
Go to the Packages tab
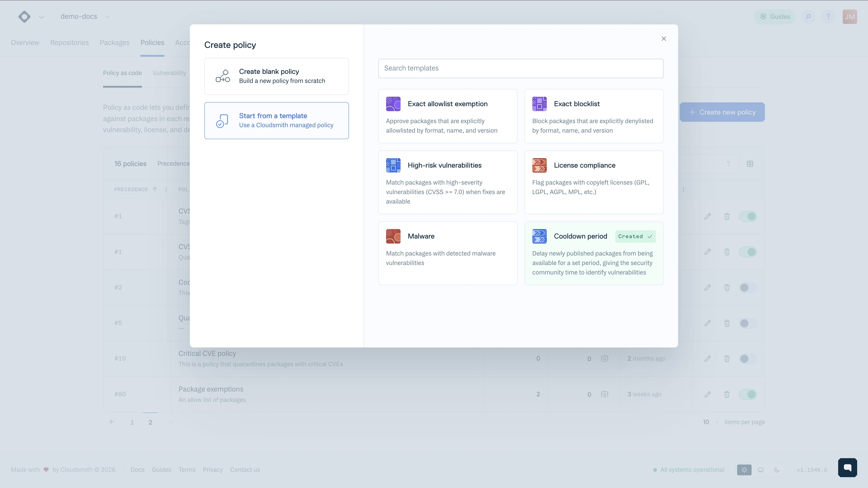pyautogui.click(x=115, y=43)
